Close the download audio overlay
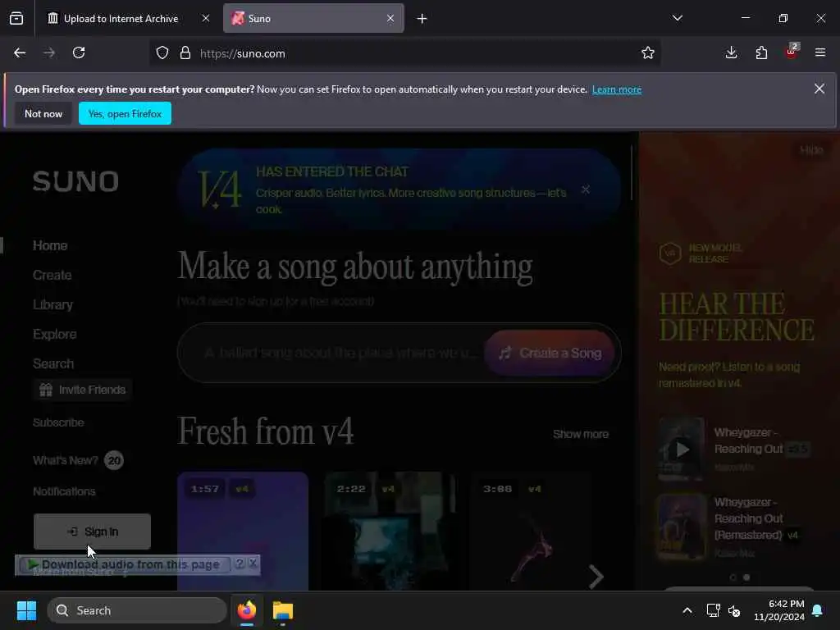The height and width of the screenshot is (630, 840). 253,564
